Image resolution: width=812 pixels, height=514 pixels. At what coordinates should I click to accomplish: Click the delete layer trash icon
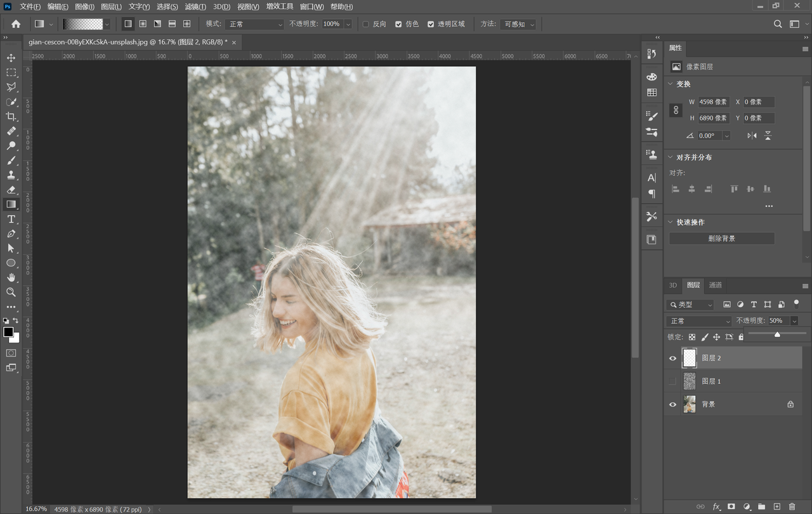coord(792,506)
